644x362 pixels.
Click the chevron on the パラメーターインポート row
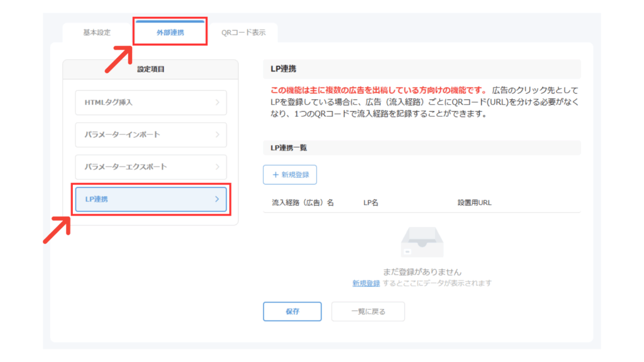(x=217, y=134)
